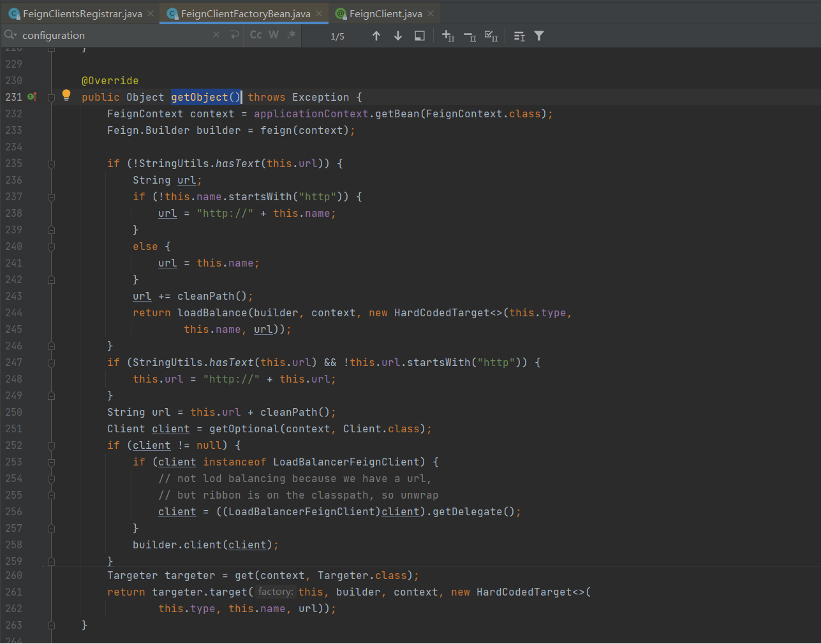Click fold end marker at line 263

51,626
